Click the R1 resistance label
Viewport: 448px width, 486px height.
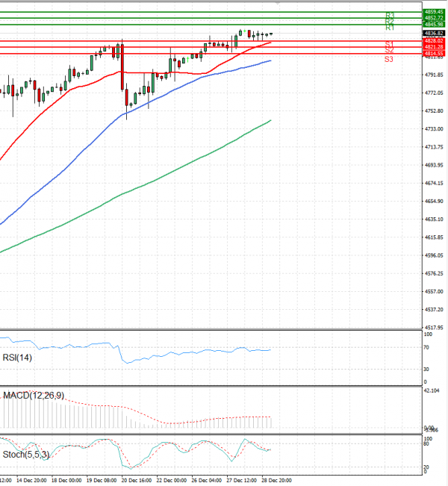[390, 28]
